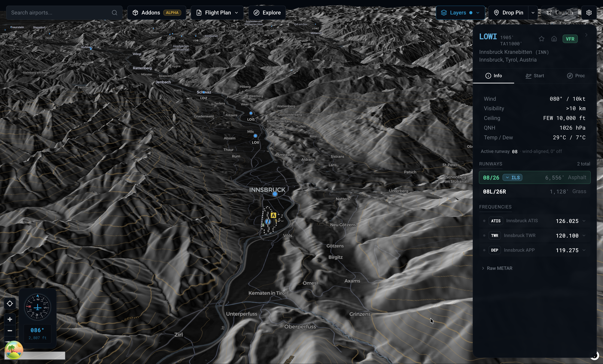Viewport: 603px width, 364px height.
Task: Expand the Innsbruck APP frequency chevron
Action: coord(584,250)
